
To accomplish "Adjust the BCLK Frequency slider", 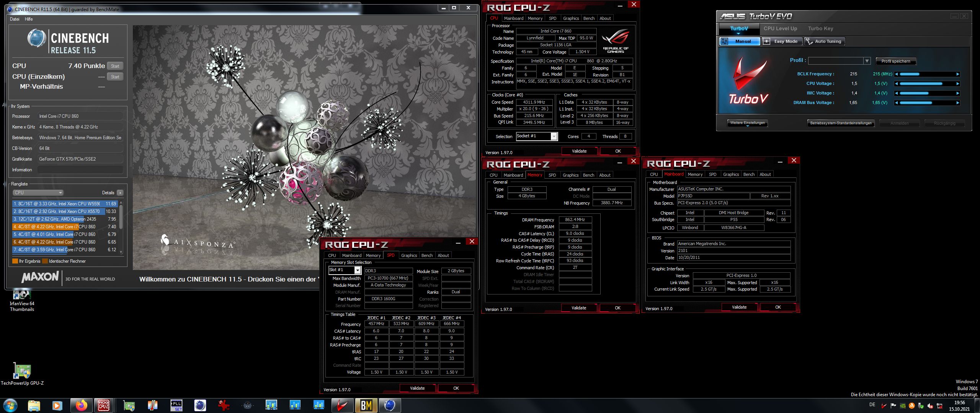I will click(927, 74).
